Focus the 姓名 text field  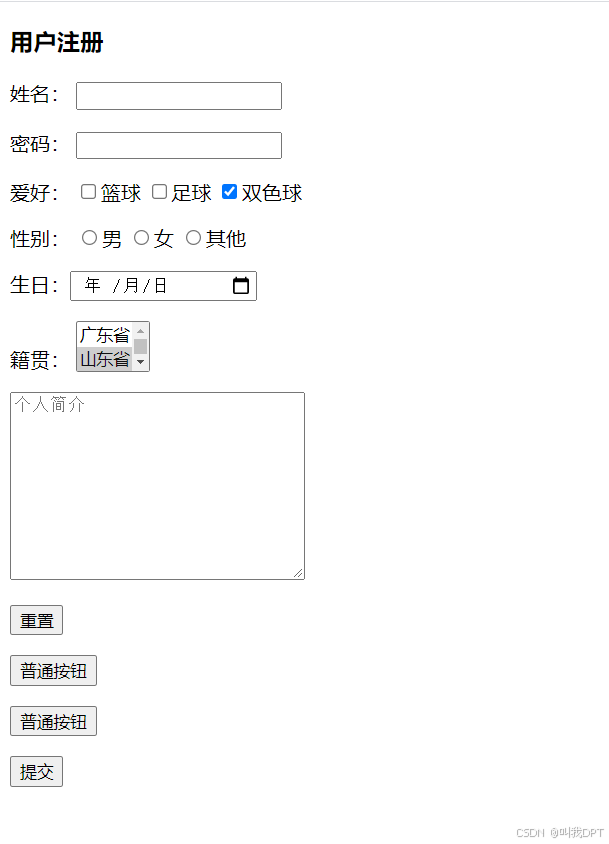coord(179,96)
